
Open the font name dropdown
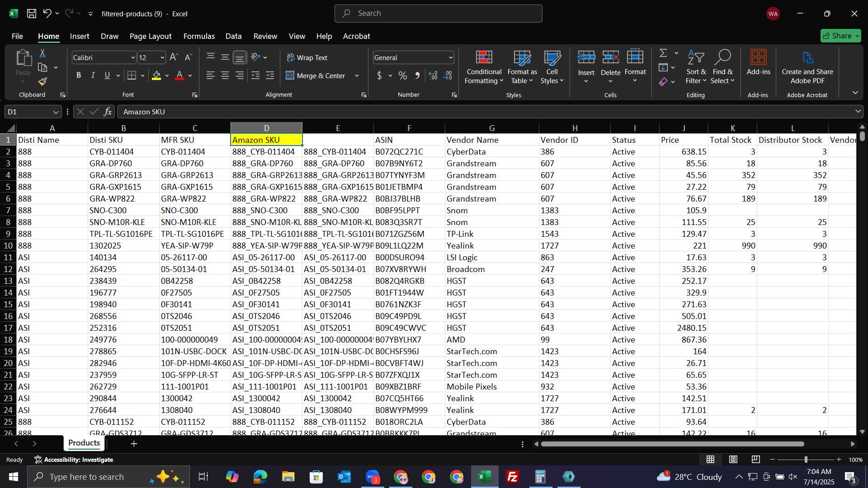point(133,58)
